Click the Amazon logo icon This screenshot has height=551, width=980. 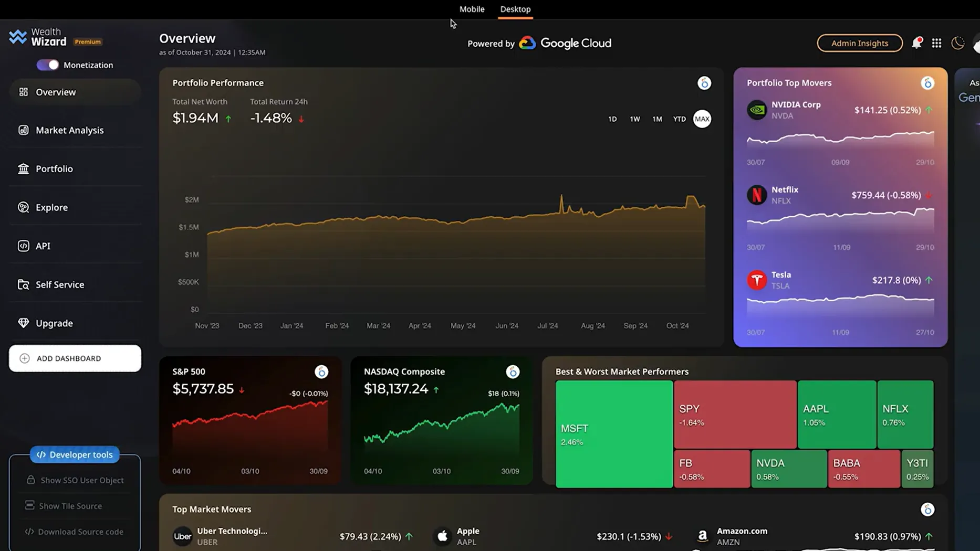point(703,536)
